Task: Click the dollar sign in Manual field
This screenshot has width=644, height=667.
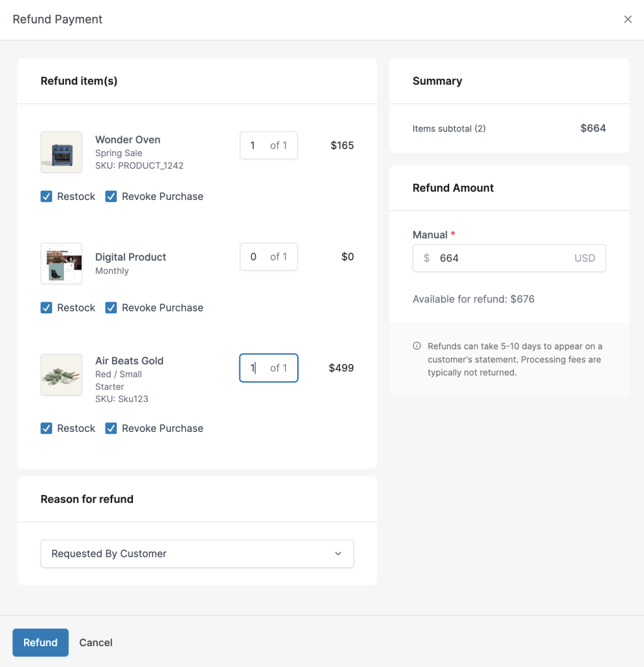Action: [x=426, y=259]
